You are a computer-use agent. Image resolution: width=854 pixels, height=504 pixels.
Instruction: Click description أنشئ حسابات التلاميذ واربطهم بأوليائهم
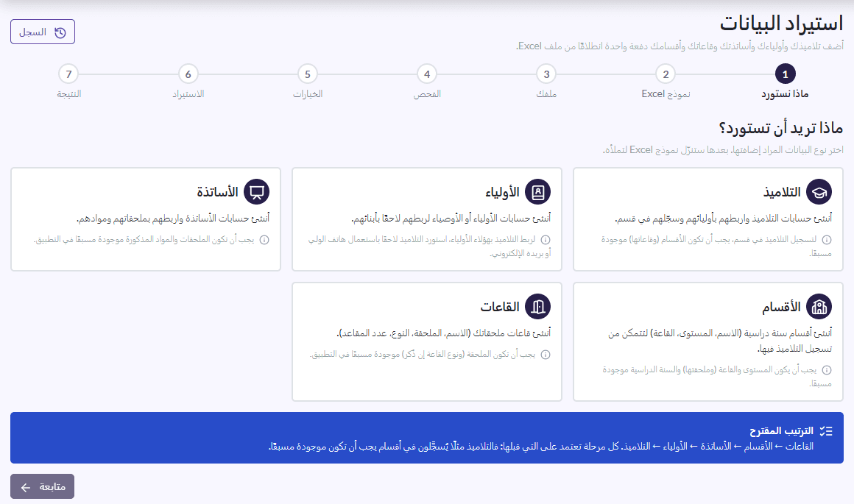tap(723, 219)
